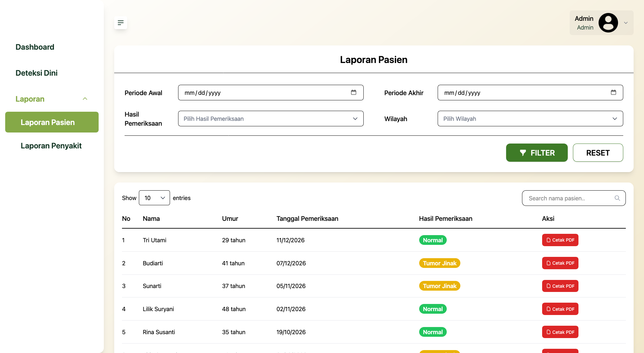The image size is (644, 353).
Task: Go to Dashboard menu
Action: click(35, 47)
